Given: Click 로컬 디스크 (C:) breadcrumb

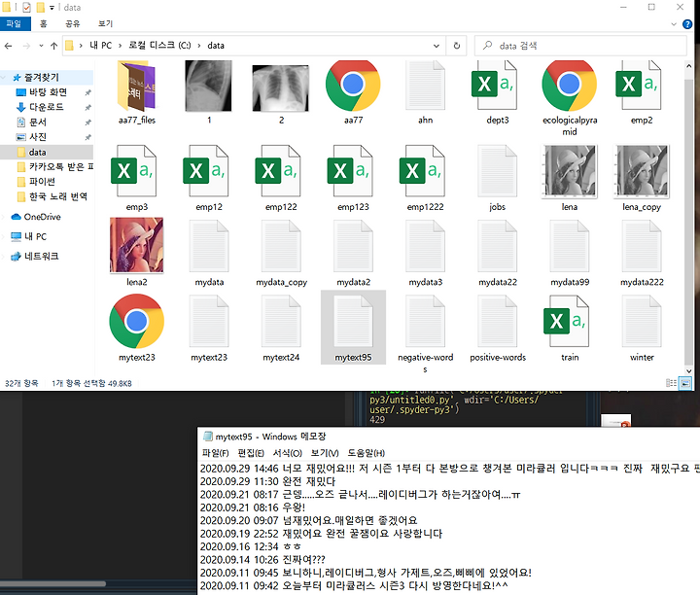Looking at the screenshot, I should 159,45.
